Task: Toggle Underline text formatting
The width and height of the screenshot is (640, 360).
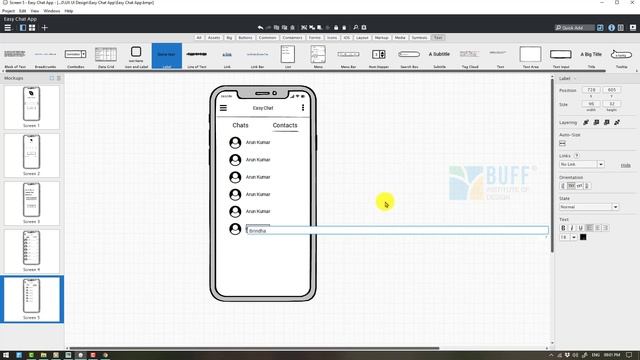Action: 580,228
